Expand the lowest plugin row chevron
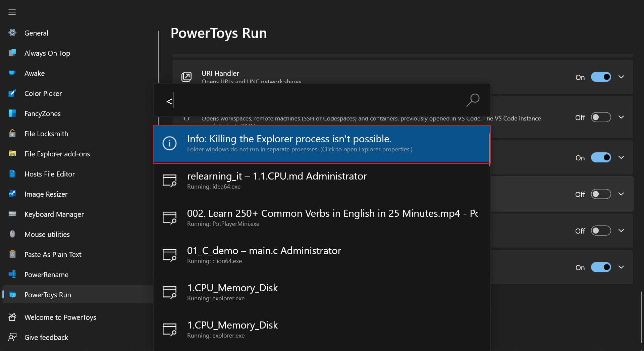This screenshot has width=644, height=351. tap(621, 267)
